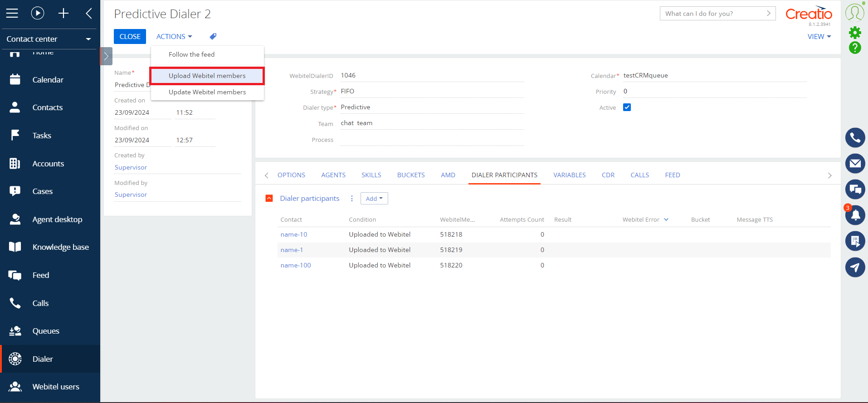This screenshot has height=403, width=868.
Task: Select Upload Webitel members action
Action: pyautogui.click(x=207, y=76)
